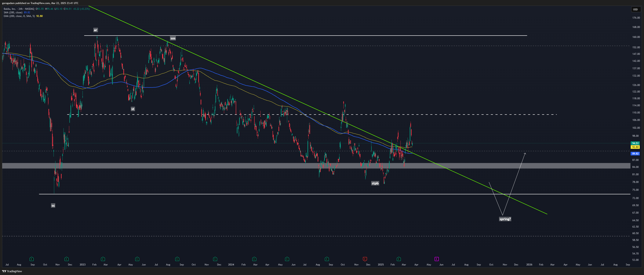The image size is (644, 275).
Task: Click the 'spring?' text annotation
Action: click(505, 219)
